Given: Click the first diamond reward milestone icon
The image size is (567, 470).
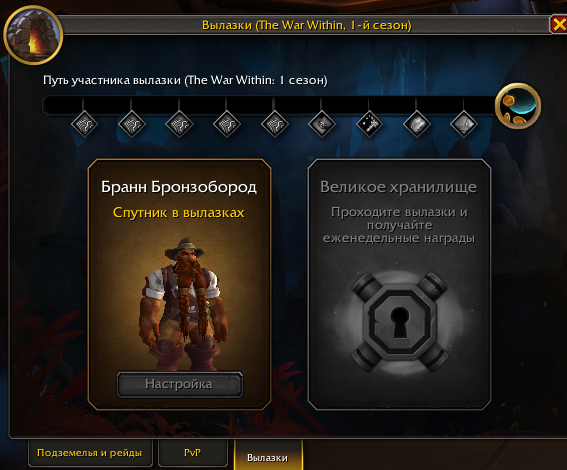Looking at the screenshot, I should point(84,124).
